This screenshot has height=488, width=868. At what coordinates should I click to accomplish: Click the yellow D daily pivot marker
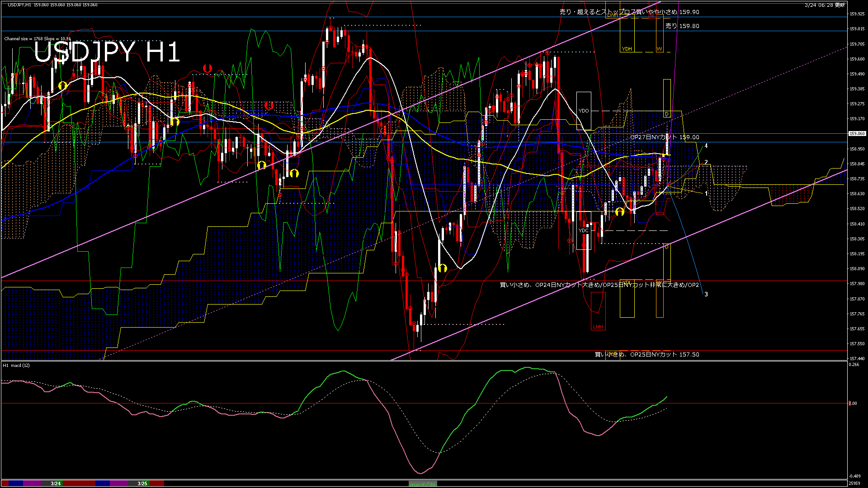(x=667, y=114)
